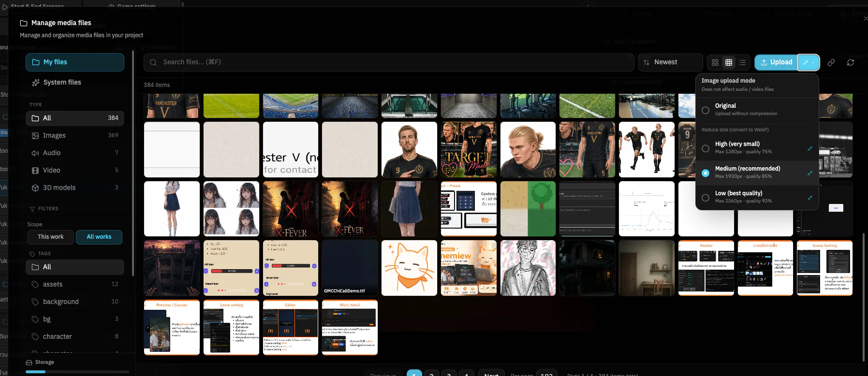Filter by the assets tag
This screenshot has height=376, width=868.
coord(75,284)
